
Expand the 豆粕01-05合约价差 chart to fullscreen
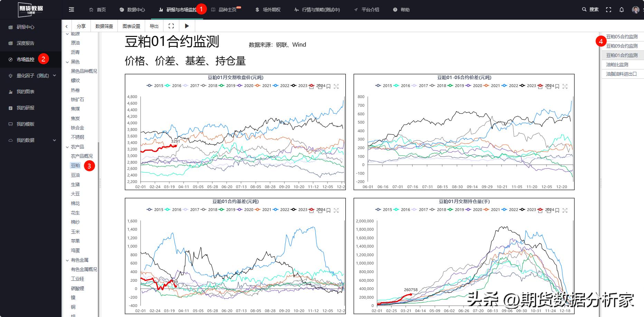click(x=565, y=86)
